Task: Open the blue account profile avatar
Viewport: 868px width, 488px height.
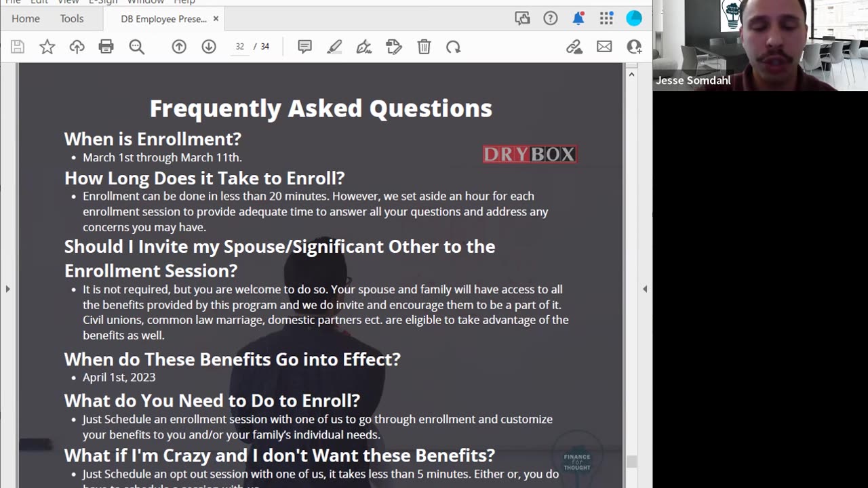Action: pyautogui.click(x=634, y=18)
